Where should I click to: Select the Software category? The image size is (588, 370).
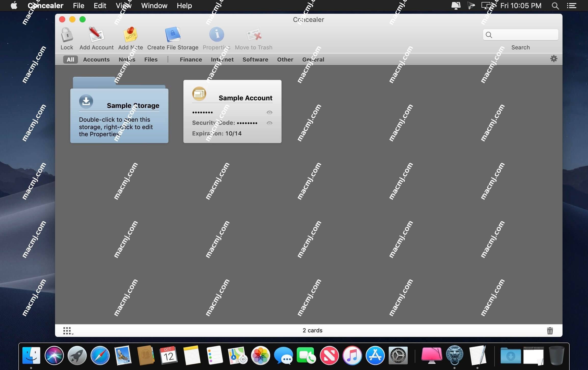(255, 60)
